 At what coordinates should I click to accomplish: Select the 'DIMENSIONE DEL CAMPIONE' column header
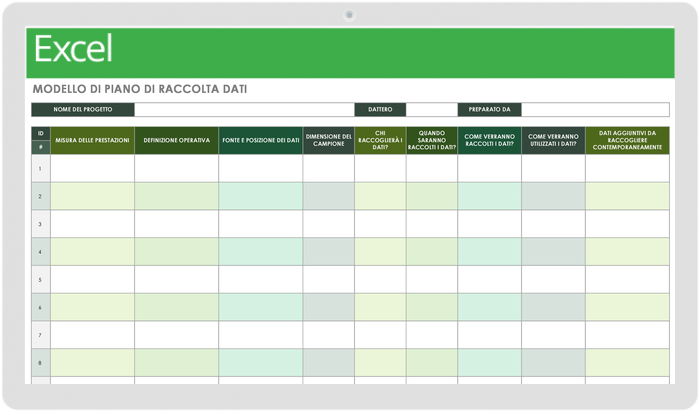pos(329,140)
